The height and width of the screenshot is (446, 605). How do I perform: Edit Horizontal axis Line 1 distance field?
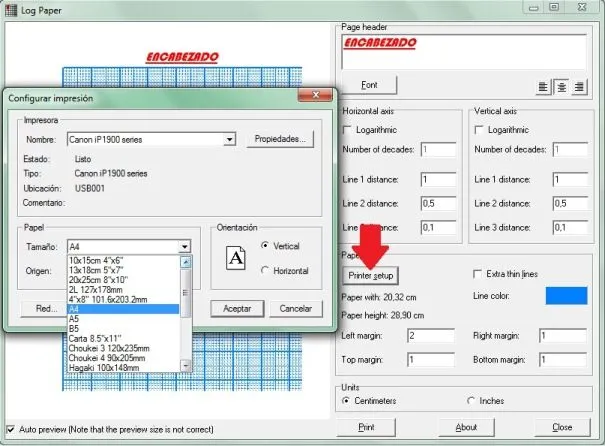[x=438, y=180]
